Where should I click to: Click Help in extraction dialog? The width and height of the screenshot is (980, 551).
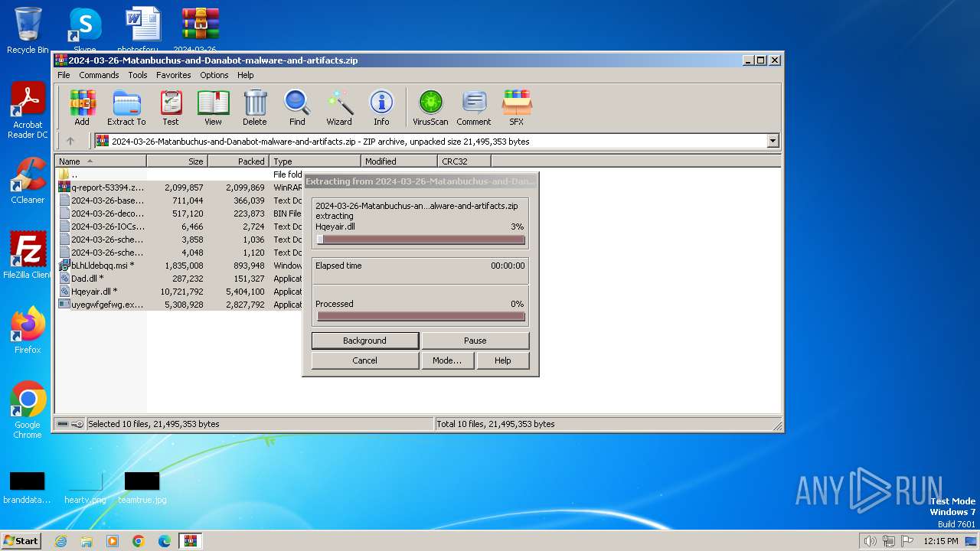point(503,360)
